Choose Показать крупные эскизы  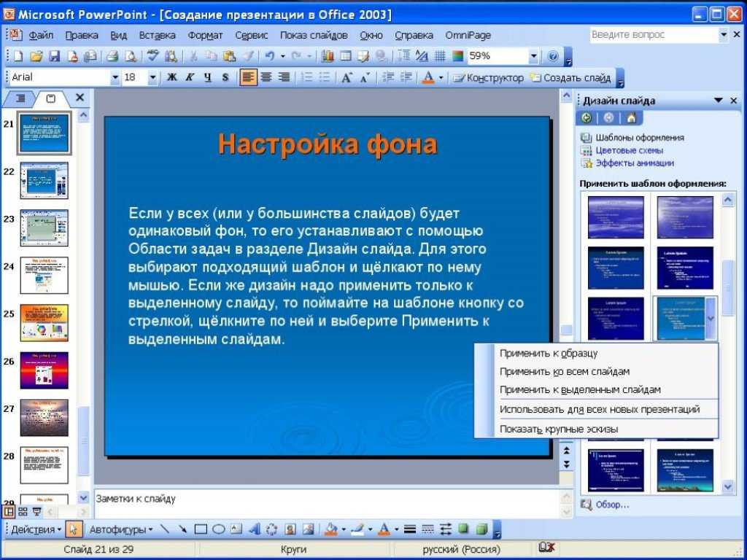click(559, 429)
